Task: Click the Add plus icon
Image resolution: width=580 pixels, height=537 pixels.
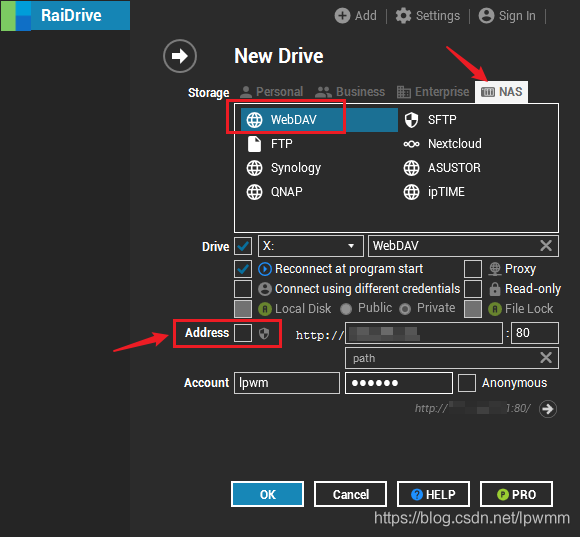Action: [x=342, y=16]
